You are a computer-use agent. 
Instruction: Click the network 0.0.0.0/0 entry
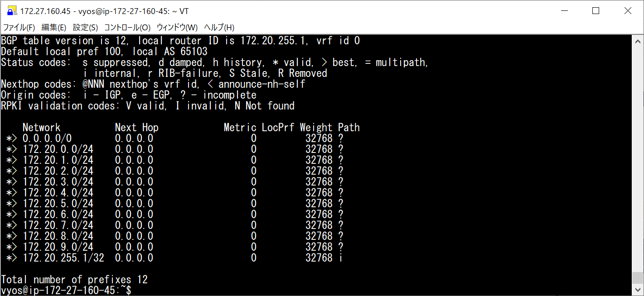(47, 138)
